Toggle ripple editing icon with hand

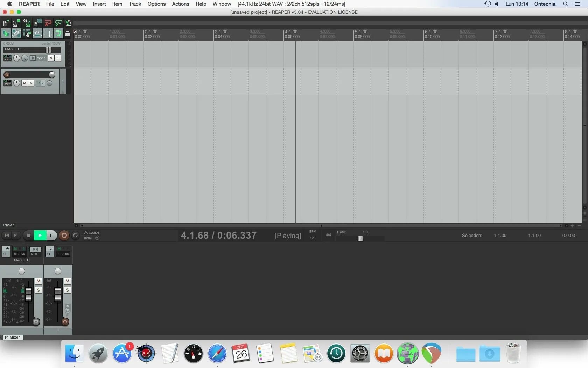point(27,34)
